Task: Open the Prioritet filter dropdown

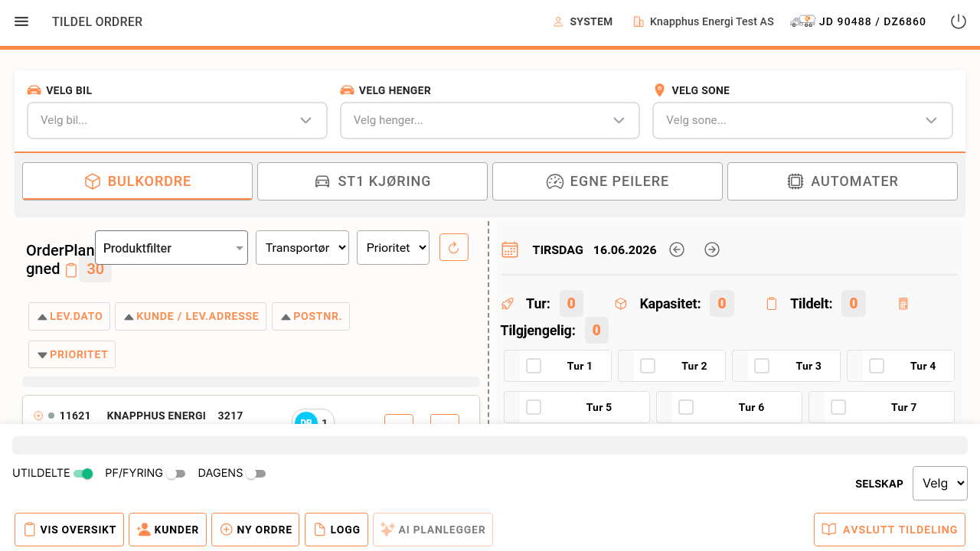Action: [393, 248]
